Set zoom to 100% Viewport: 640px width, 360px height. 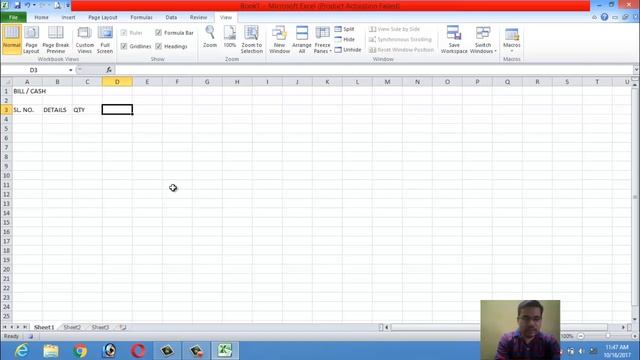pos(230,37)
